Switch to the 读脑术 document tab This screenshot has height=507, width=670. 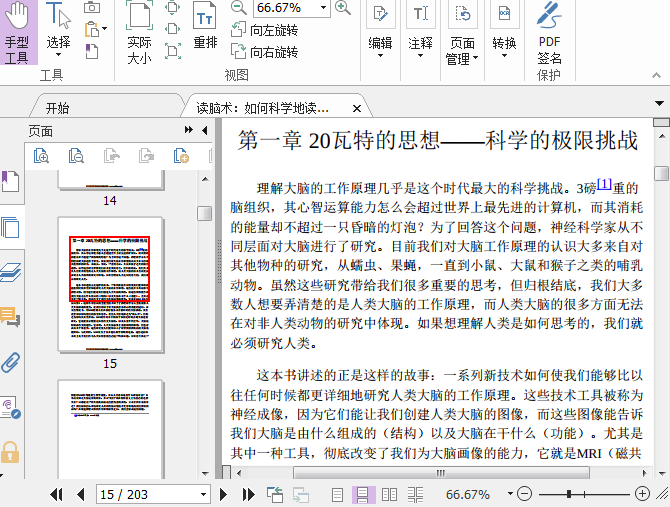click(x=262, y=108)
